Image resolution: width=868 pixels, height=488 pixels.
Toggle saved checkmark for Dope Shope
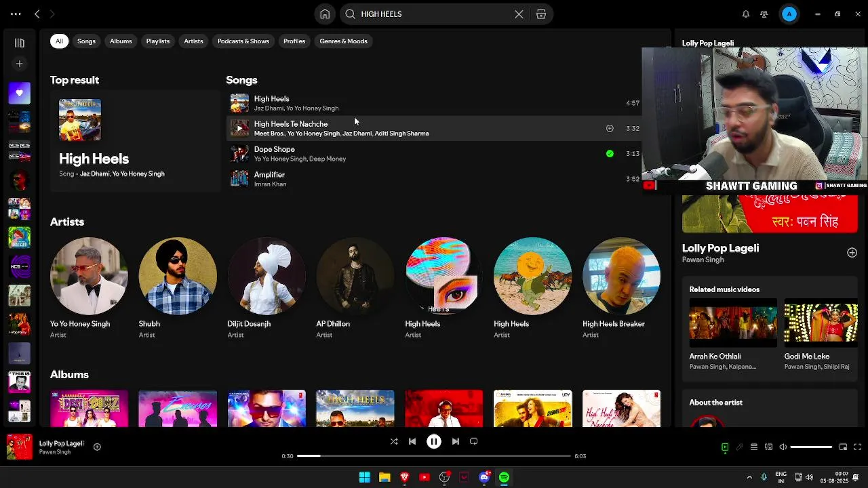(610, 154)
